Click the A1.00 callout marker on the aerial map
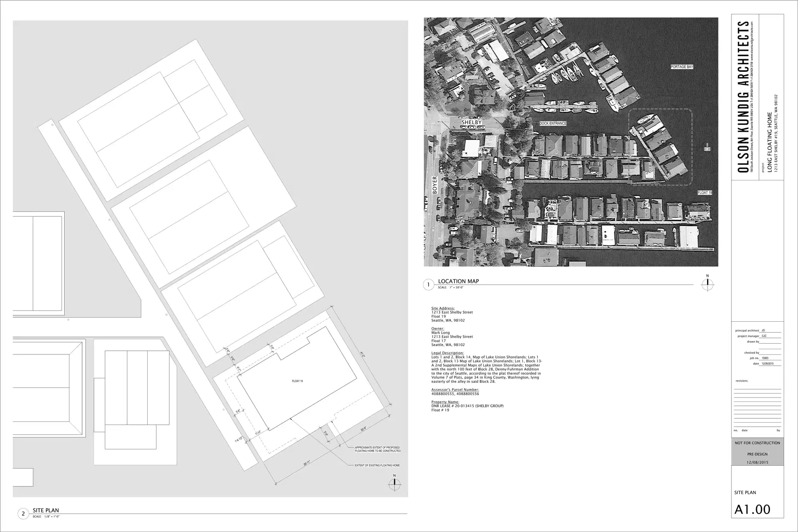 click(707, 147)
